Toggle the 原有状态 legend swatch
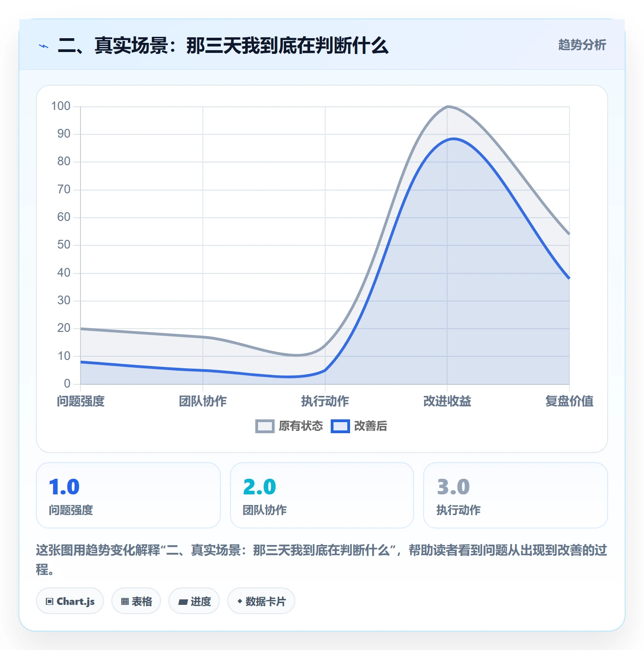Screen dimensions: 644x650 264,426
